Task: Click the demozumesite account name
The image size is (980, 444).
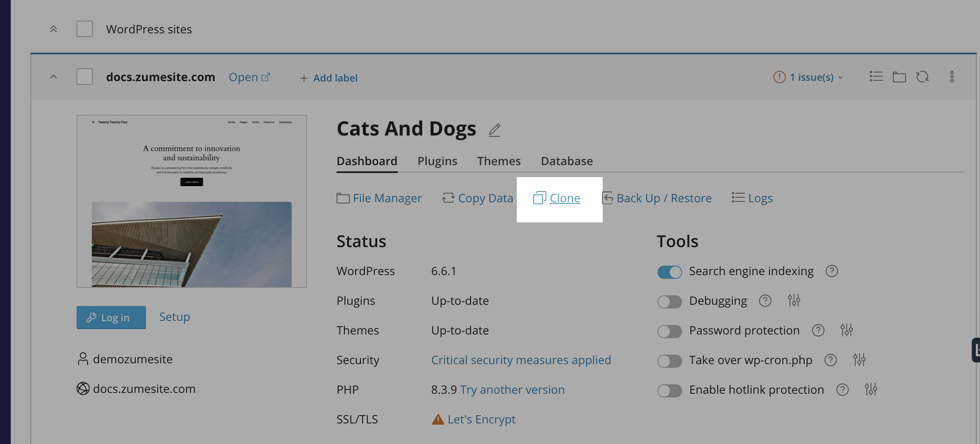Action: pos(132,359)
